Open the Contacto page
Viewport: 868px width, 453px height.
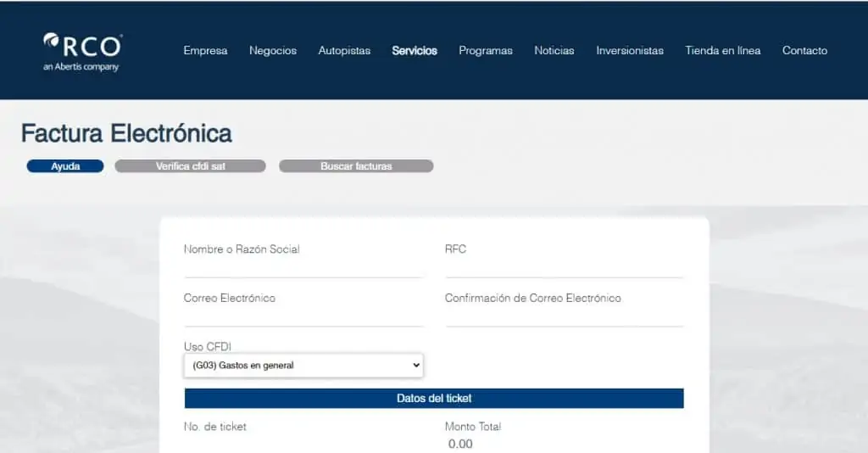point(805,50)
